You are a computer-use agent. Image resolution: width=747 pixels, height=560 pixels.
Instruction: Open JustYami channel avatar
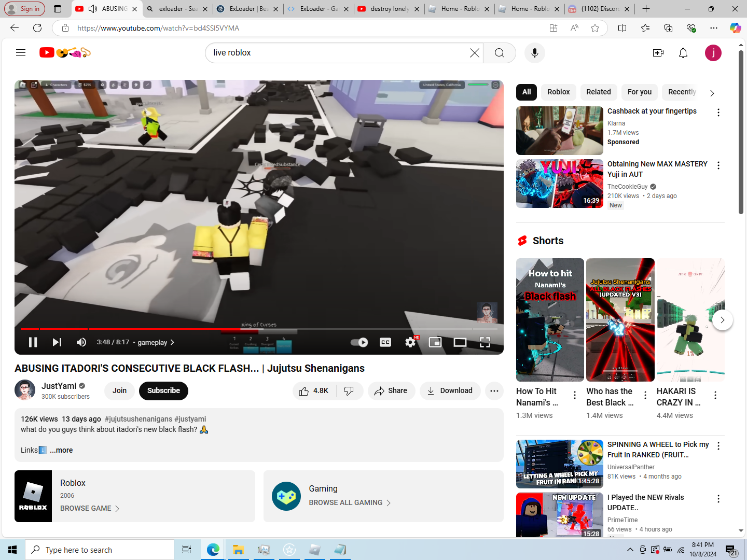[25, 390]
